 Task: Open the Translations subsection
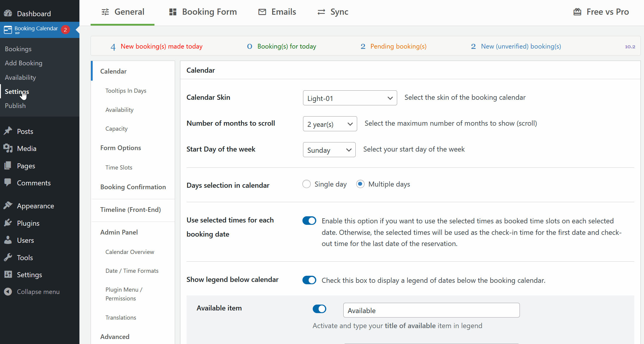[121, 318]
